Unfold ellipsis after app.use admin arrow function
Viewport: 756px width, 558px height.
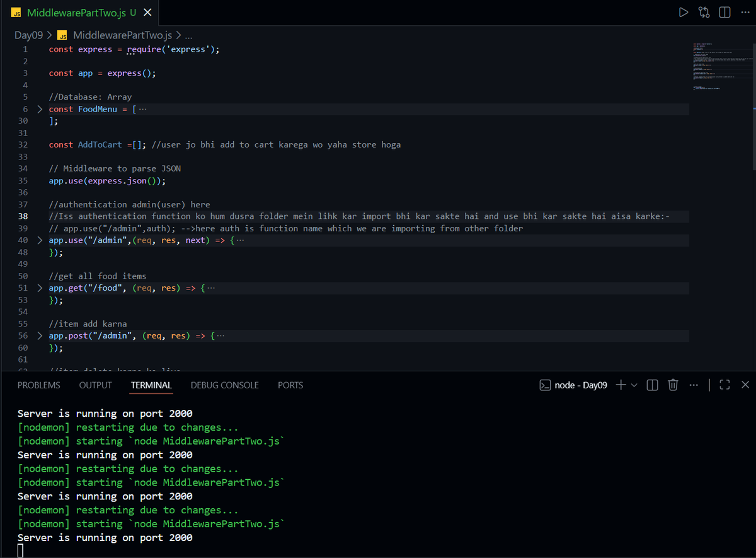[240, 240]
